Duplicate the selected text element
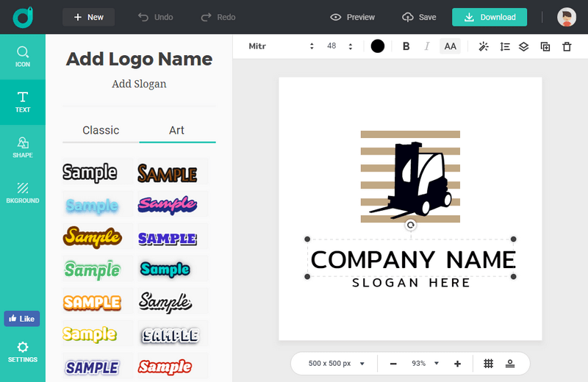 point(545,46)
